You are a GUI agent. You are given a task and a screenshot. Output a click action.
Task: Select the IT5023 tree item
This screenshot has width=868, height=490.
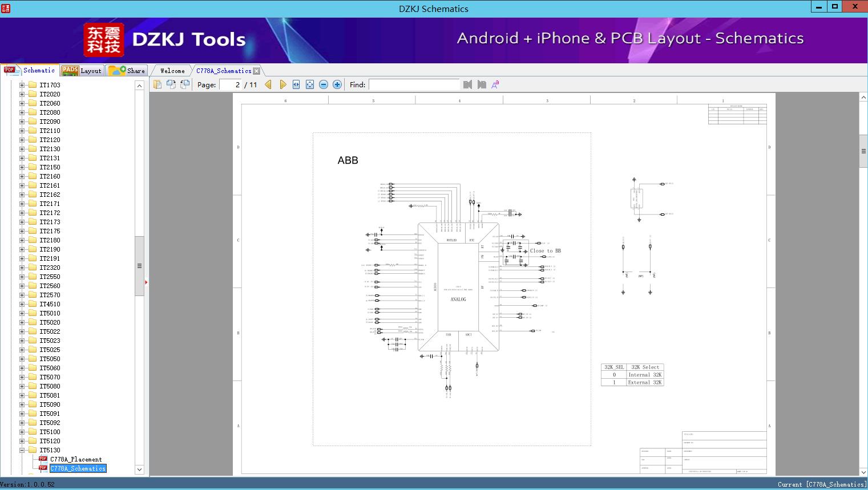(50, 341)
